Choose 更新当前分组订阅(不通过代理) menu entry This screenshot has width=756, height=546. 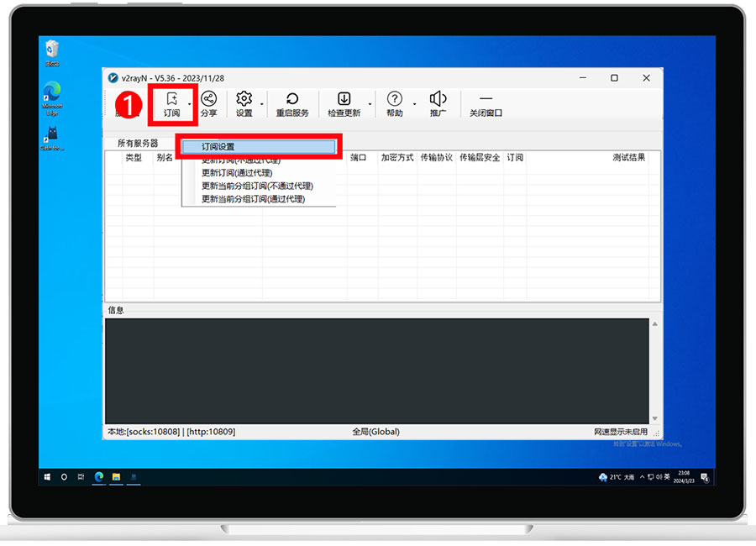pos(257,186)
